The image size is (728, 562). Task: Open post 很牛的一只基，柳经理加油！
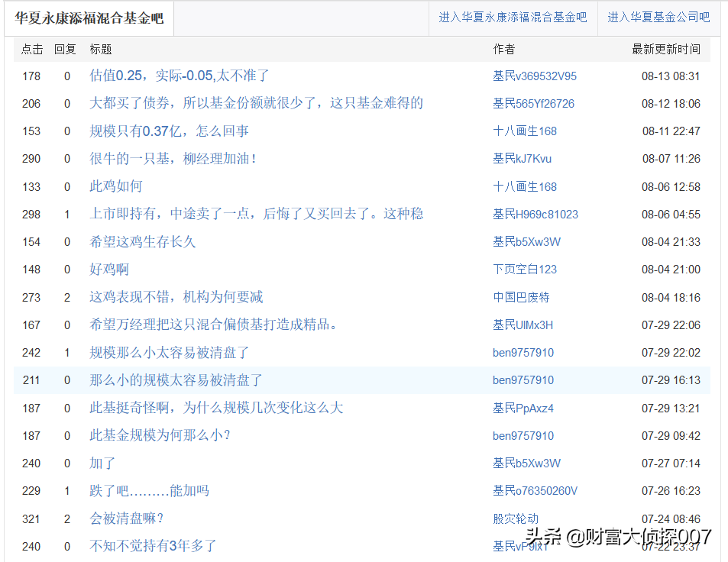(173, 159)
